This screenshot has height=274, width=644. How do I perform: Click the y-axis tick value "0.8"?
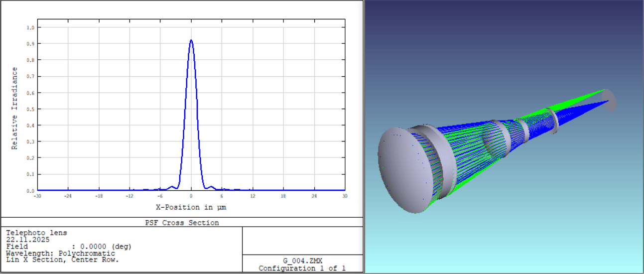(30, 60)
